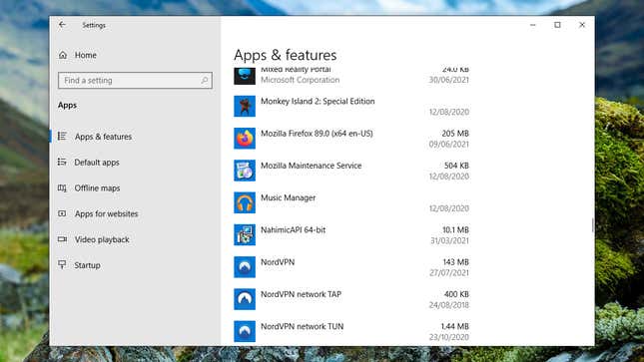The image size is (644, 362).
Task: Click the NahimicAPI 64-bit app icon
Action: point(245,234)
